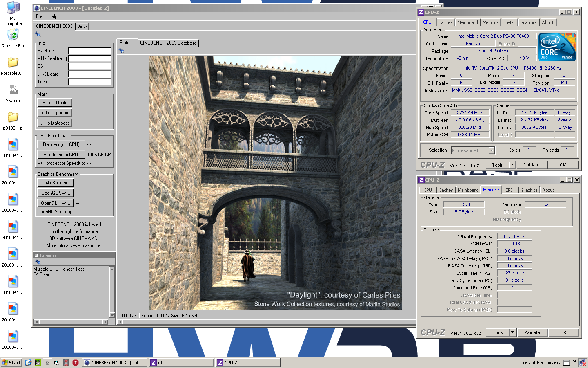The image size is (588, 368).
Task: Click the keyboard icon near PortableBenchmarks toolbar
Action: pyautogui.click(x=567, y=363)
